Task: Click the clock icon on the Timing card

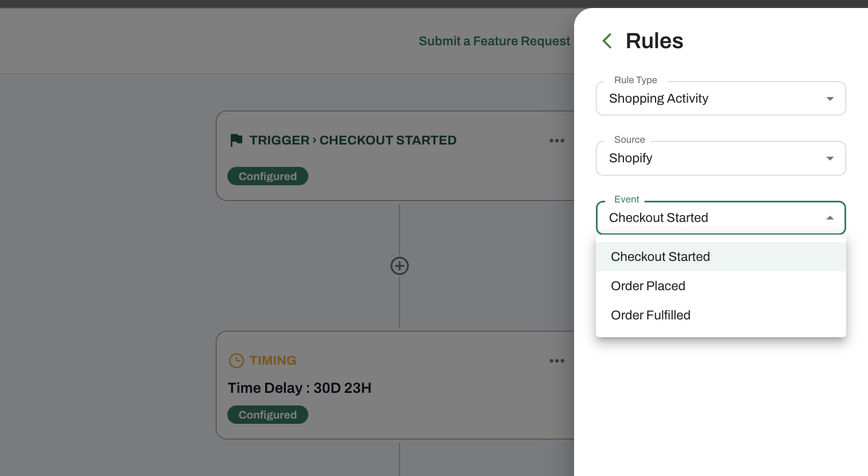Action: click(237, 360)
